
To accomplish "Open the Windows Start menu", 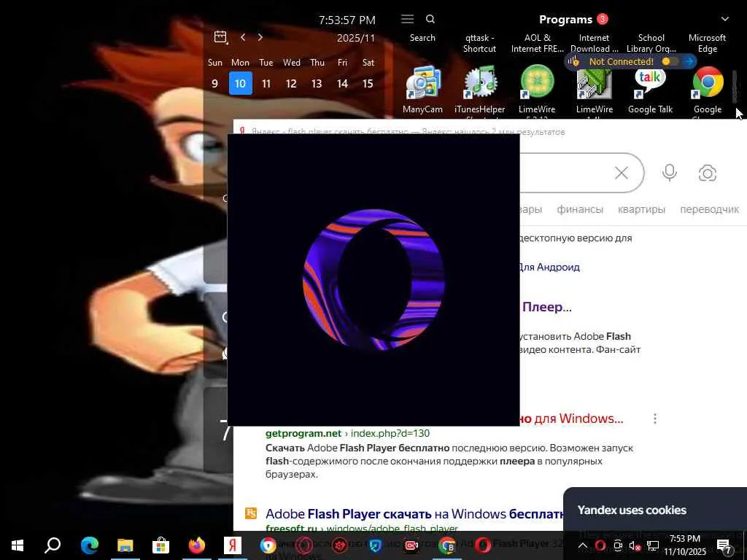I will click(18, 545).
